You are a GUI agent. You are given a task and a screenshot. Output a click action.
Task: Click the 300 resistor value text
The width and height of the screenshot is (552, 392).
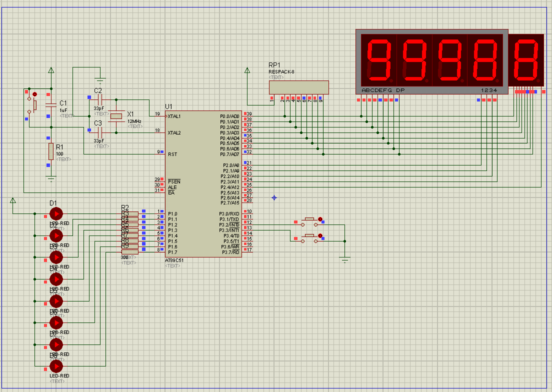(x=124, y=257)
